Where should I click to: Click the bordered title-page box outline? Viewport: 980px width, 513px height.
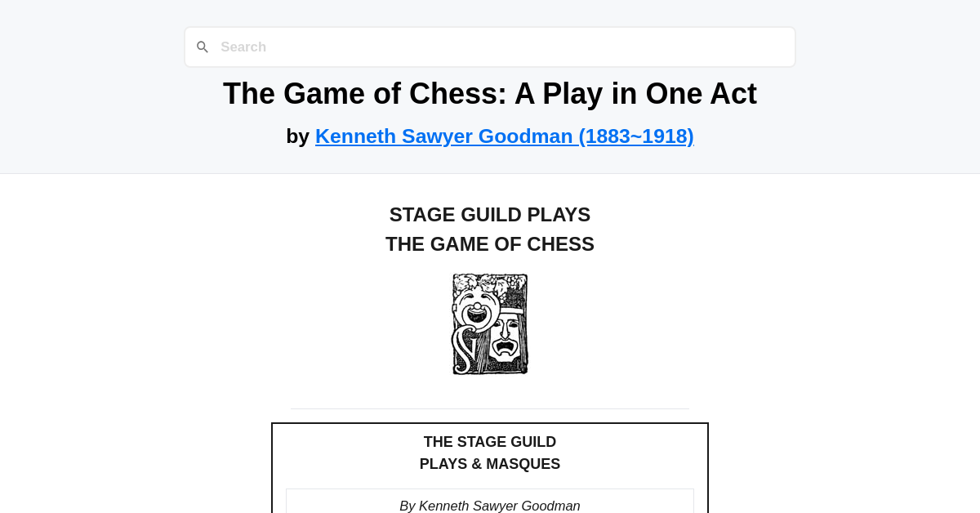490,423
